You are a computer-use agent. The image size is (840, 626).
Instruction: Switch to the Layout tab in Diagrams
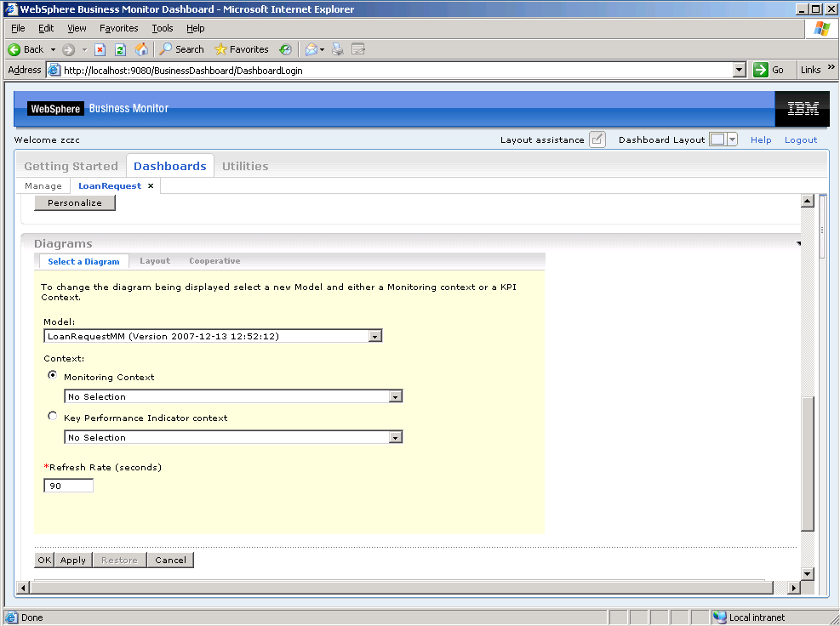(155, 261)
